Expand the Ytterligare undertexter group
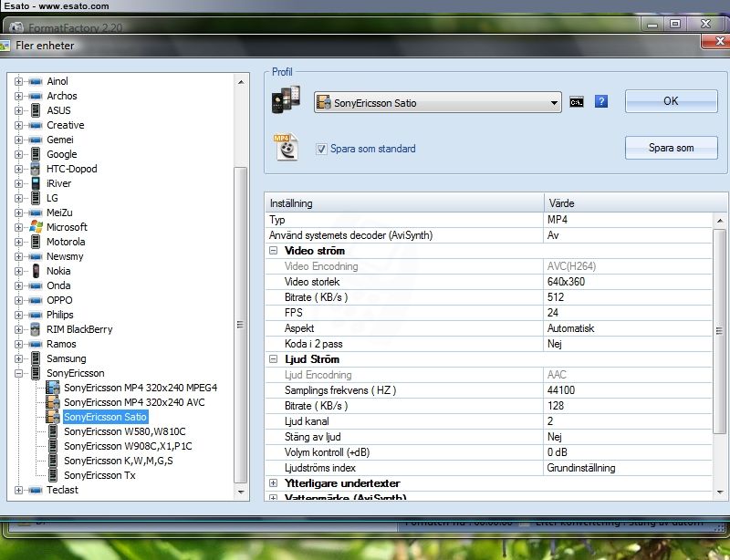The height and width of the screenshot is (560, 730). coord(273,483)
